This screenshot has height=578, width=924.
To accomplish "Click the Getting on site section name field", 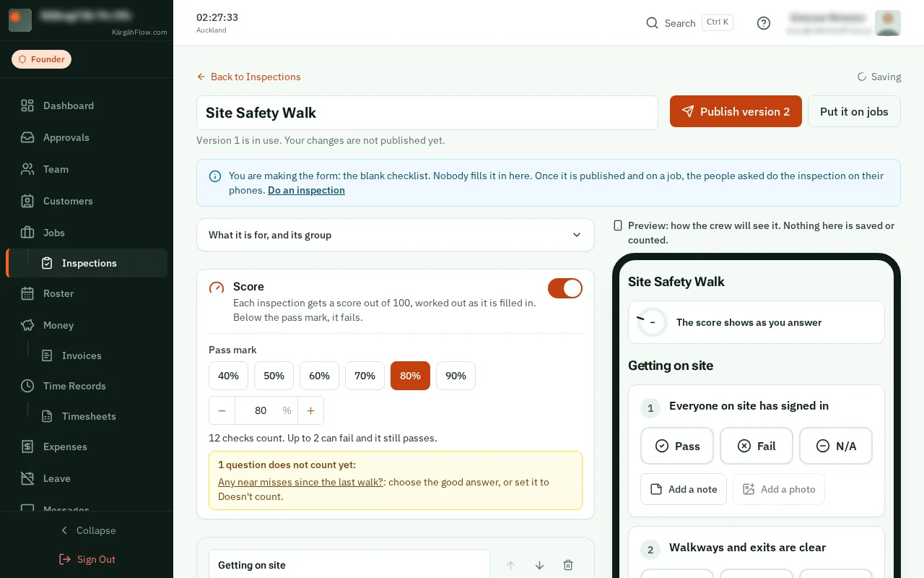I will point(349,565).
